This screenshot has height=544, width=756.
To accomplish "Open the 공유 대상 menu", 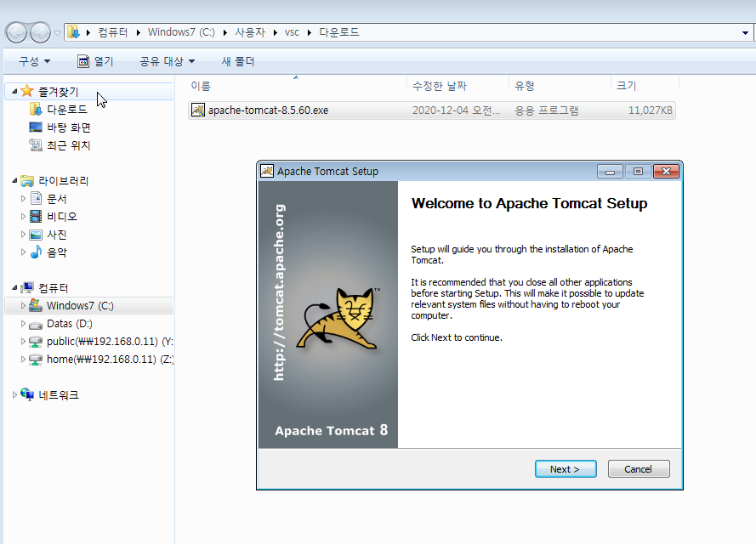I will (x=167, y=61).
